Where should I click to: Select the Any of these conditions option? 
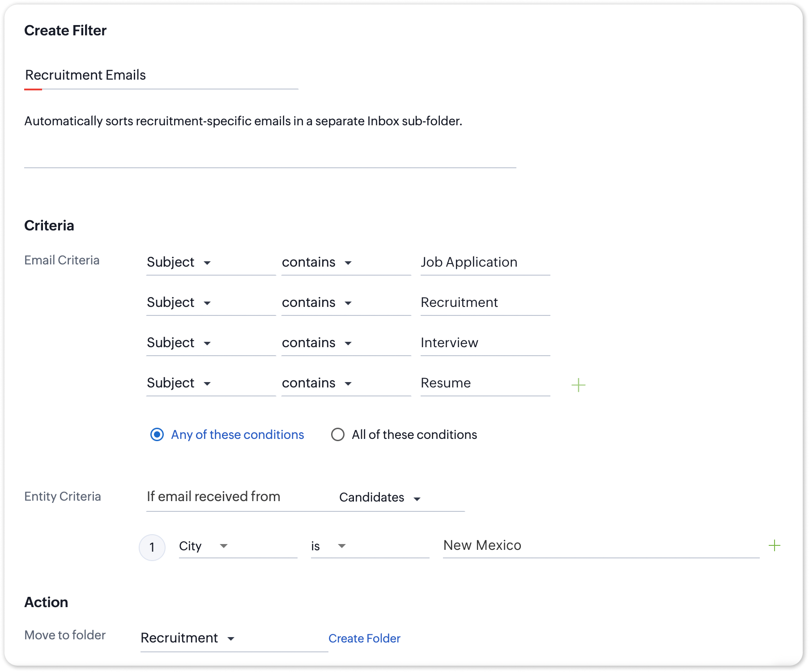point(157,434)
